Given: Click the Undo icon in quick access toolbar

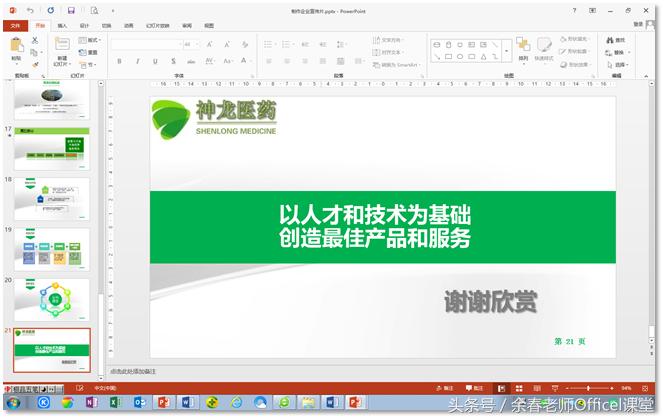Looking at the screenshot, I should click(x=30, y=11).
